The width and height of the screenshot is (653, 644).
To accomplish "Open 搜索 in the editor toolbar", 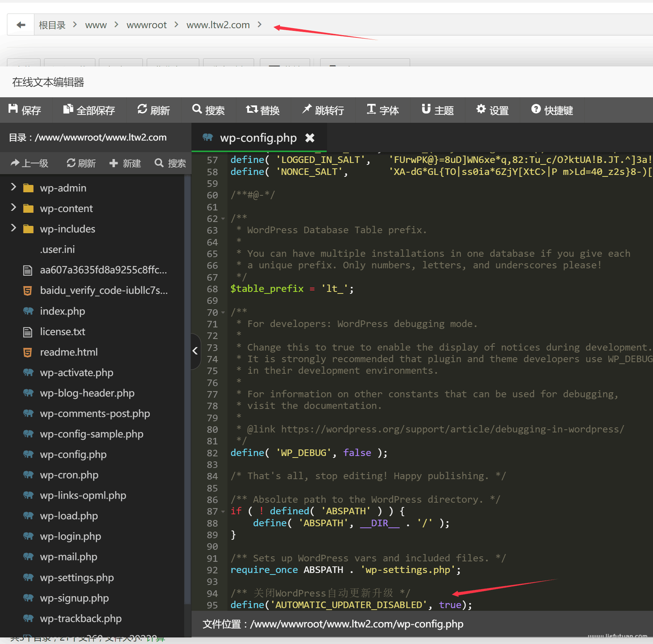I will [209, 110].
